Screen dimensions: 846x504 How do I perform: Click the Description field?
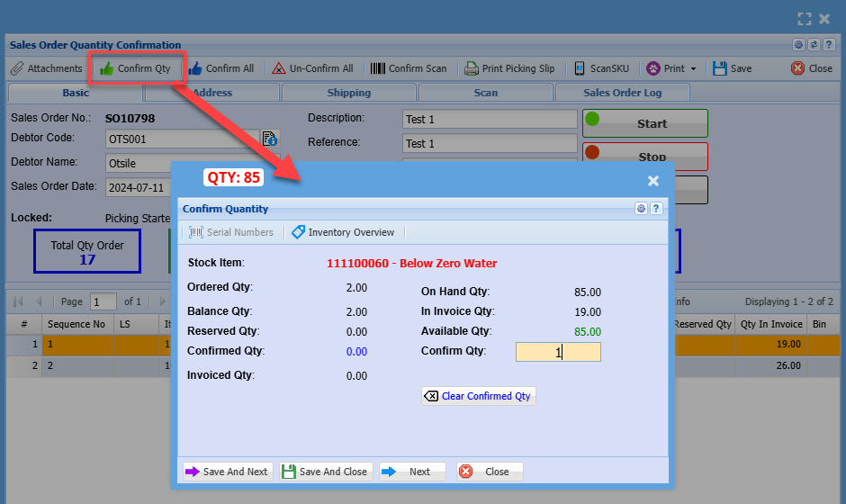(490, 119)
